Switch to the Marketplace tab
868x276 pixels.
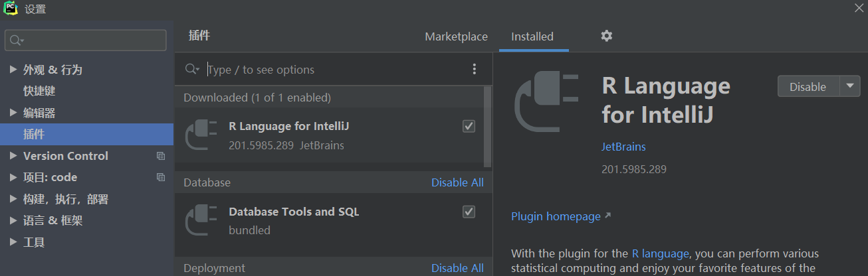pyautogui.click(x=456, y=36)
